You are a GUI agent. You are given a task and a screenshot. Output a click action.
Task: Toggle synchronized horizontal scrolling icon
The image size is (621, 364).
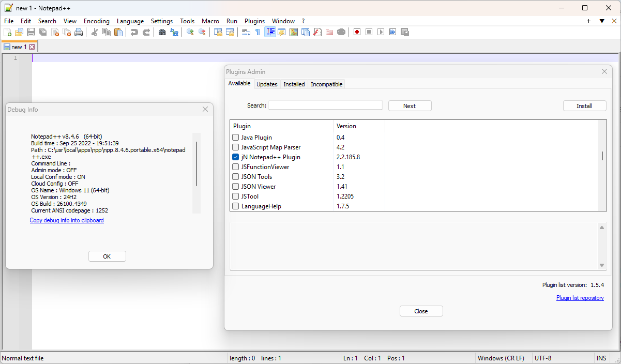[x=230, y=32]
